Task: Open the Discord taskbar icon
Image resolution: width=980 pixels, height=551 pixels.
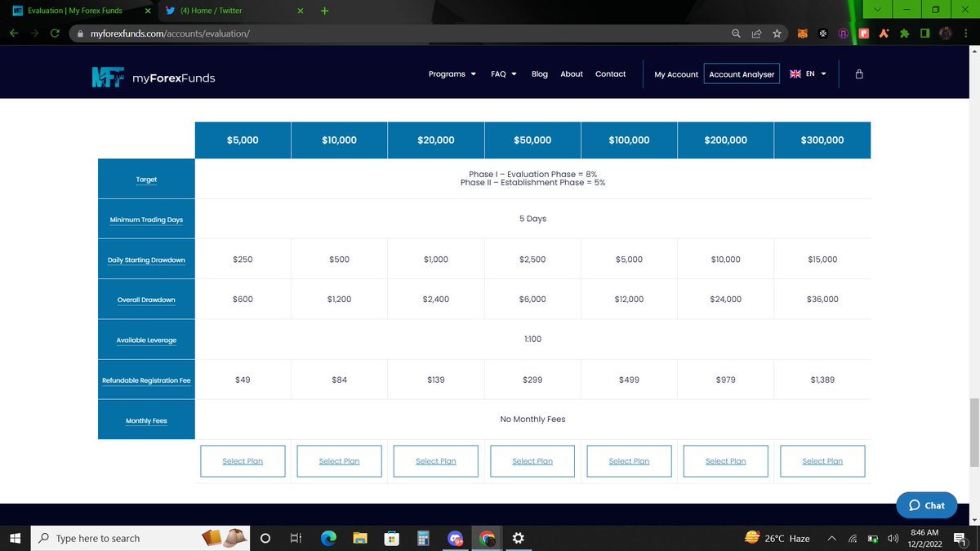Action: pos(456,538)
